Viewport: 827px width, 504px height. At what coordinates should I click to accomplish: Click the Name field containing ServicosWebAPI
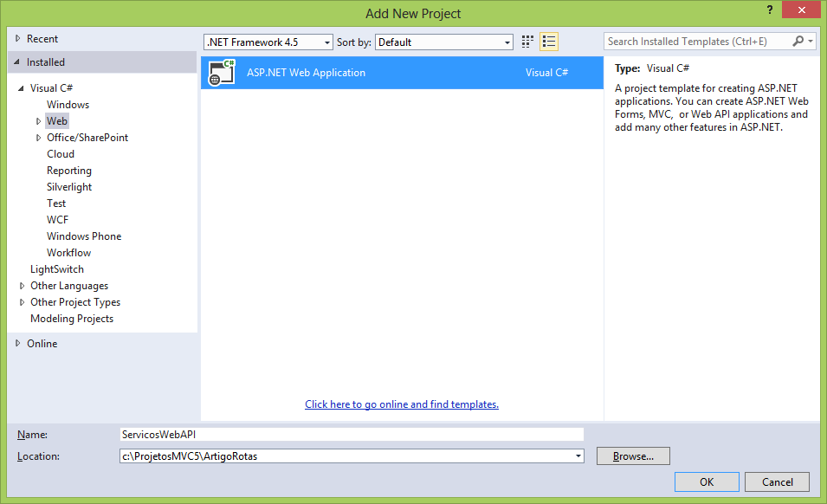(352, 435)
